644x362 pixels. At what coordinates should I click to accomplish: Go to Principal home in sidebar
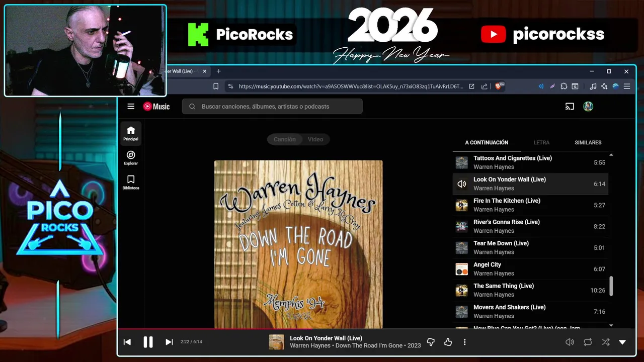coord(131,133)
